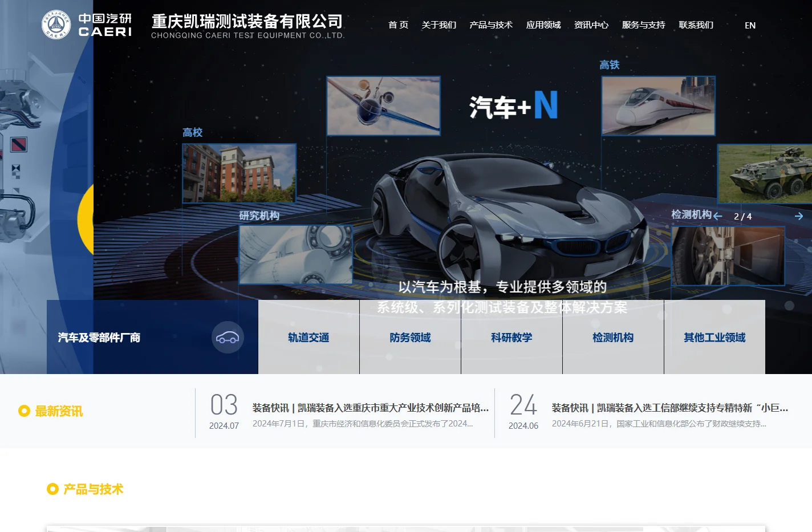Open 产品与技术 navigation item

[491, 25]
